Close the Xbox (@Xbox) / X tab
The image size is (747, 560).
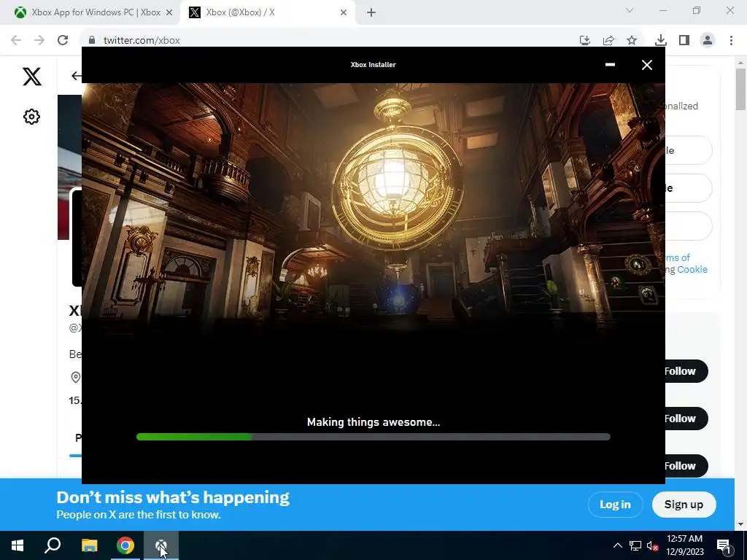click(x=344, y=12)
